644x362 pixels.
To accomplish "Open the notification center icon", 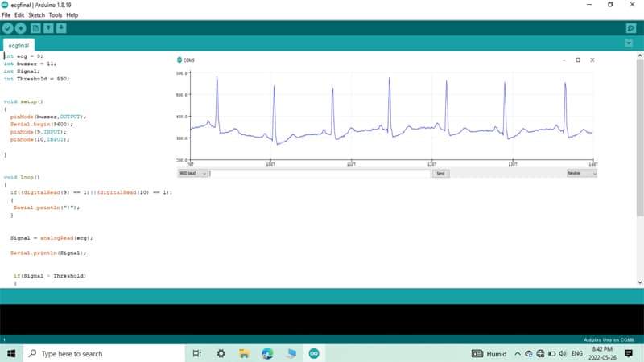I will (x=629, y=353).
